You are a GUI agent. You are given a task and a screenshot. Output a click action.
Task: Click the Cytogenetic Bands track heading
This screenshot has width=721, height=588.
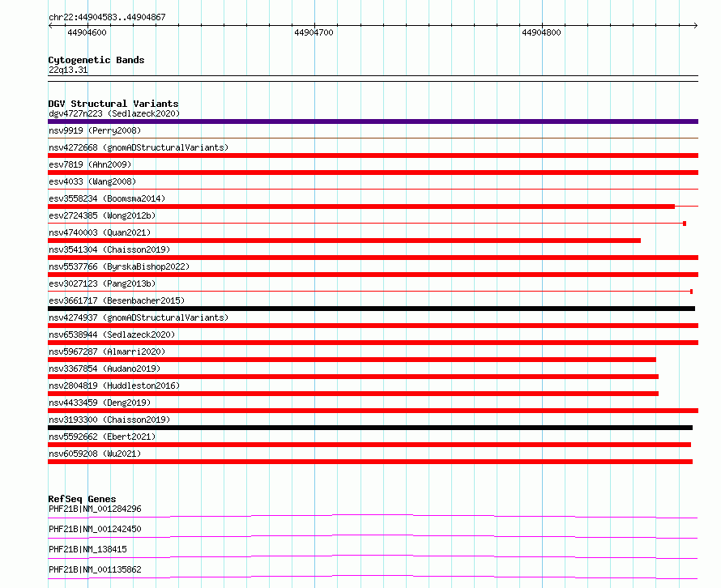[96, 60]
